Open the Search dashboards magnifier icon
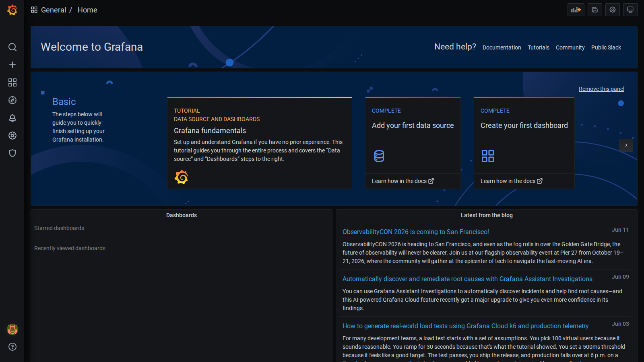Image resolution: width=644 pixels, height=362 pixels. click(x=12, y=47)
